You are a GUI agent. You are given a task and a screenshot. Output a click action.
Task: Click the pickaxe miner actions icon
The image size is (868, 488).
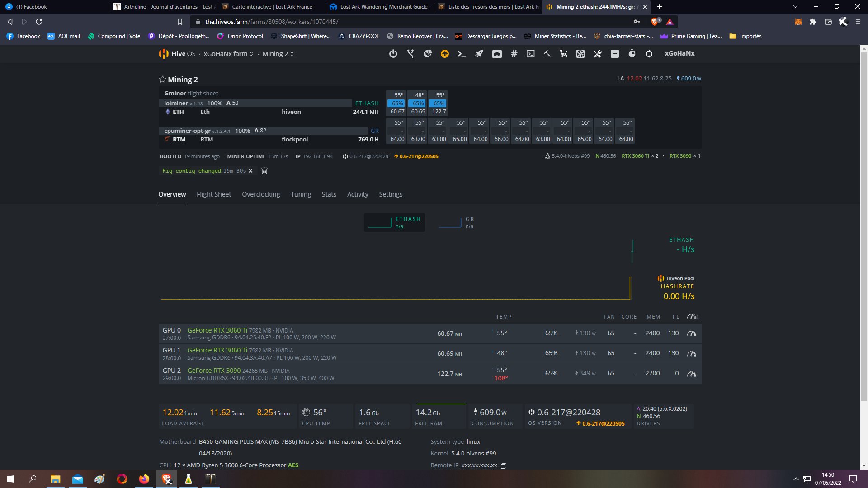[x=547, y=54]
